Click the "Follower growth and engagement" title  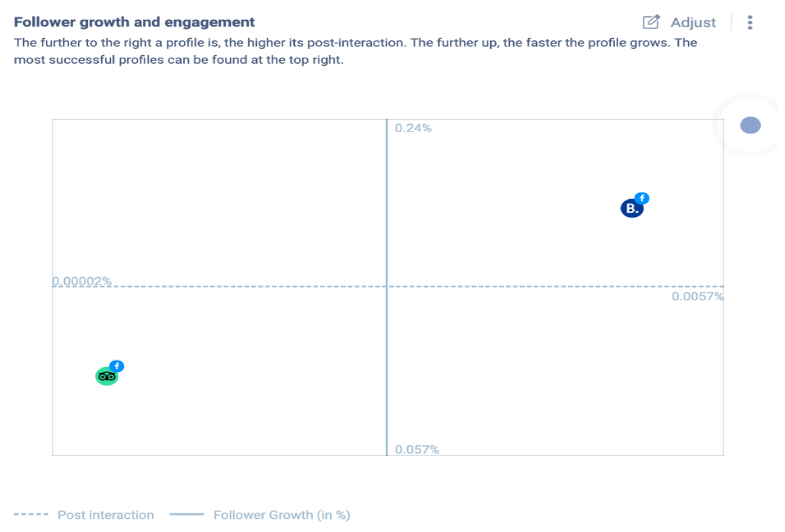[134, 22]
